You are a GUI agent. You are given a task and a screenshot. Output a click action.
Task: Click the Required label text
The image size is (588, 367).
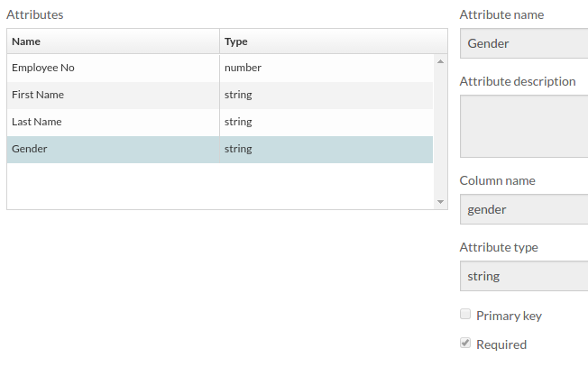(501, 344)
